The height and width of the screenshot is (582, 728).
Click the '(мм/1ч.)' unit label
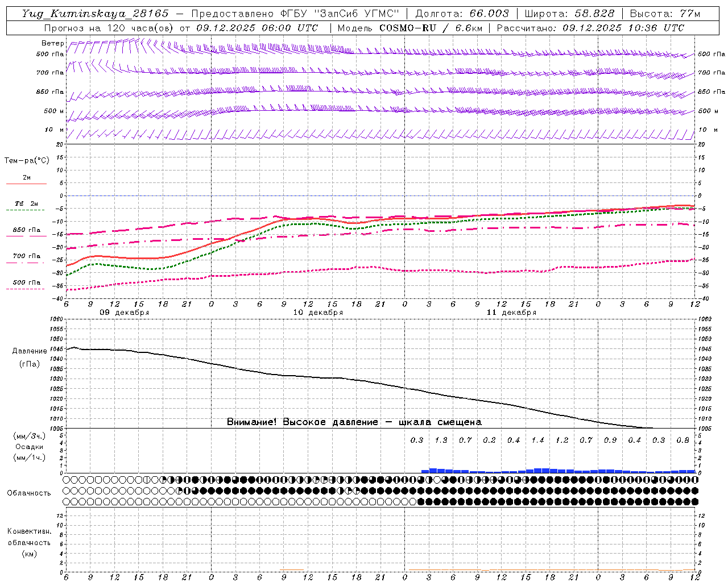coord(30,458)
